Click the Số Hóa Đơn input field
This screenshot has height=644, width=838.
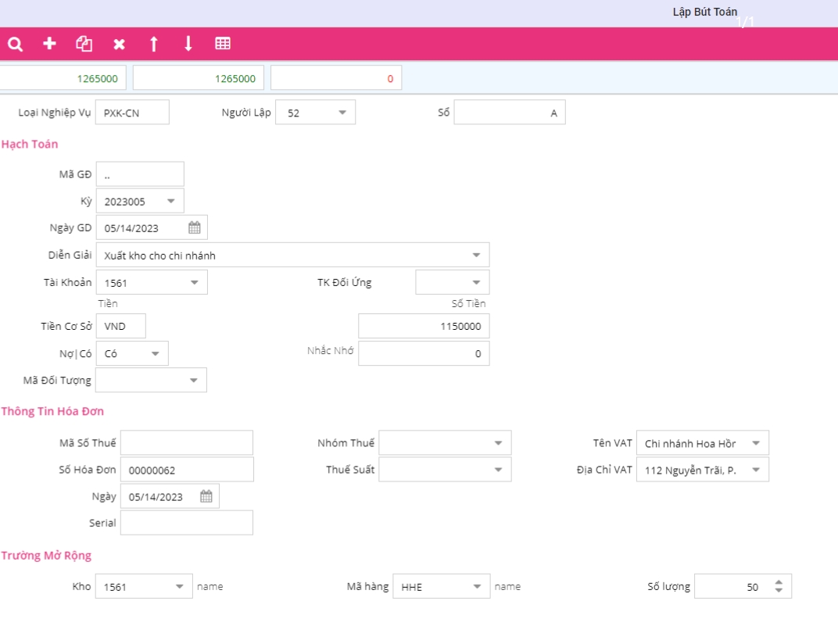[187, 470]
